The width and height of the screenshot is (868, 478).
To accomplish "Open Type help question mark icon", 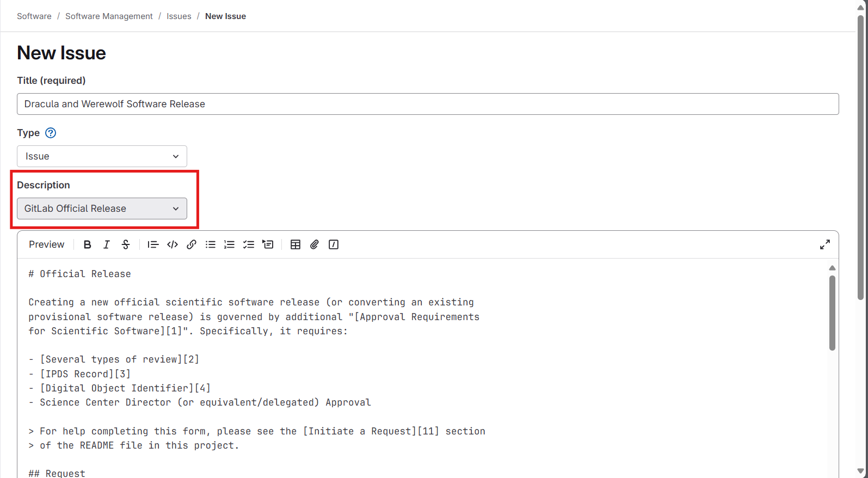I will (x=51, y=133).
